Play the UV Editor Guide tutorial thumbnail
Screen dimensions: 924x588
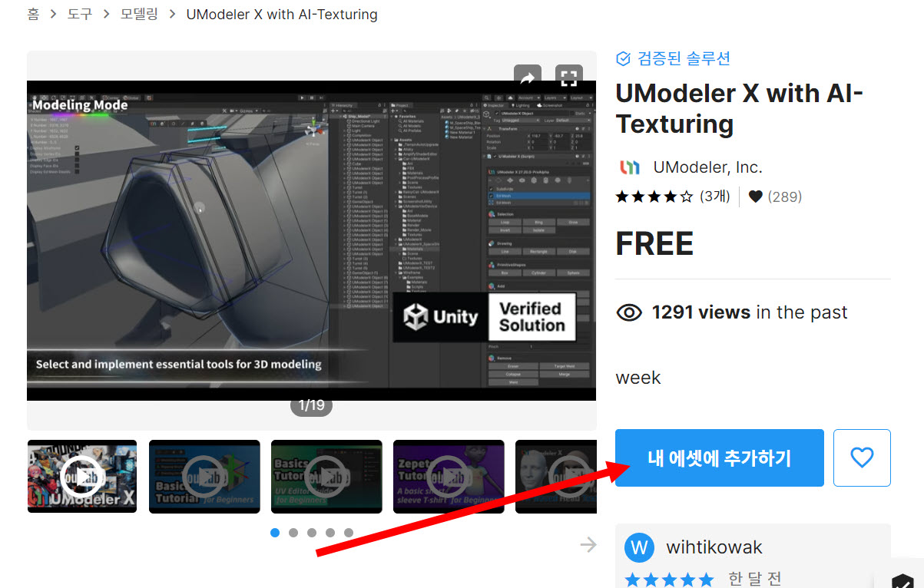(x=326, y=476)
